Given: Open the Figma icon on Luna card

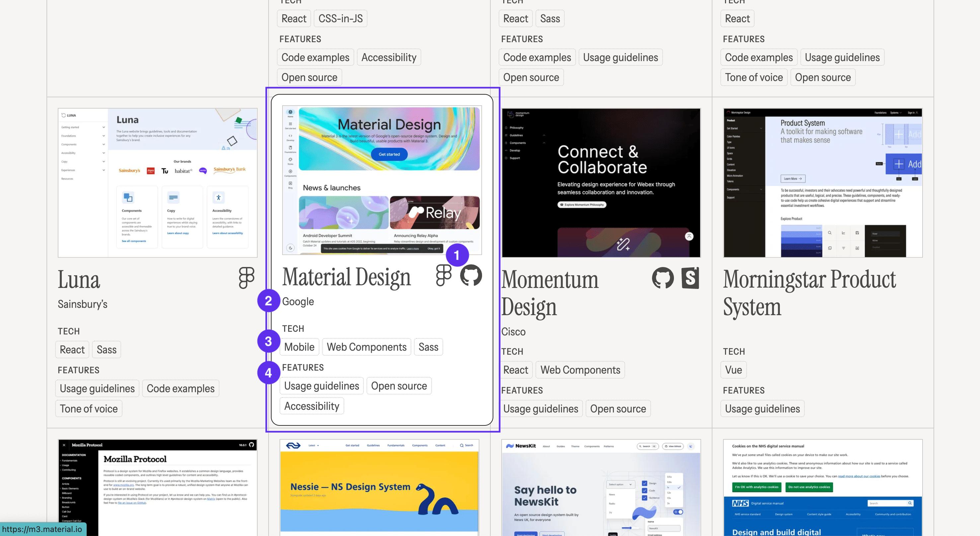Looking at the screenshot, I should coord(247,278).
